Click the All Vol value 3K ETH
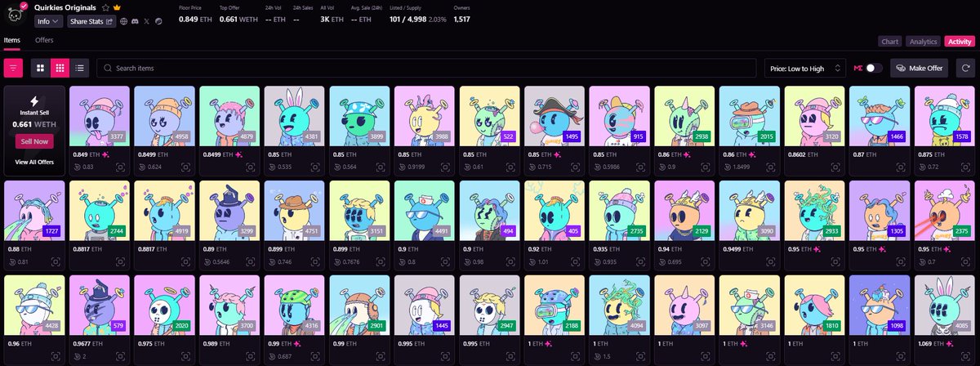Viewport: 980px width, 366px height. coord(330,19)
